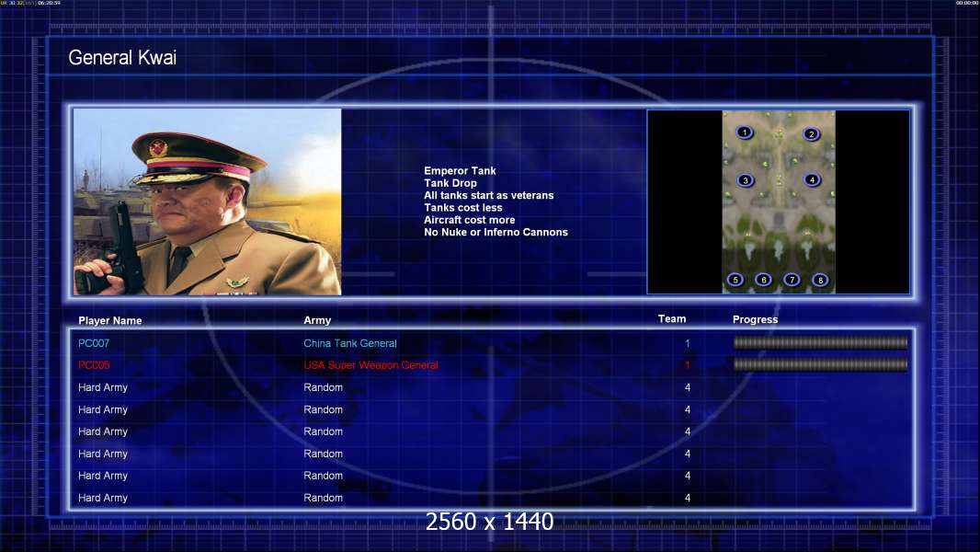Image resolution: width=980 pixels, height=552 pixels.
Task: Select player PC007 name
Action: pyautogui.click(x=94, y=343)
